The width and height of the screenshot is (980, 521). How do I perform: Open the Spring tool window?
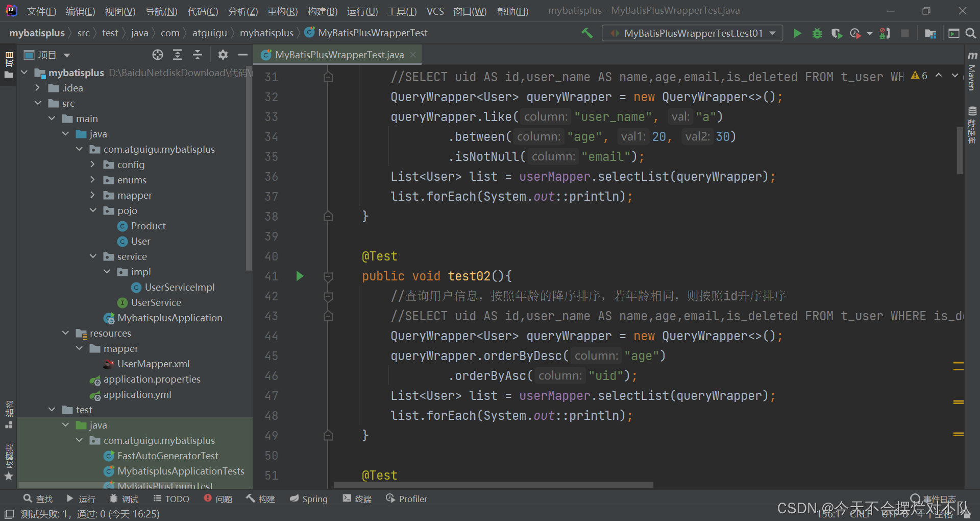309,499
